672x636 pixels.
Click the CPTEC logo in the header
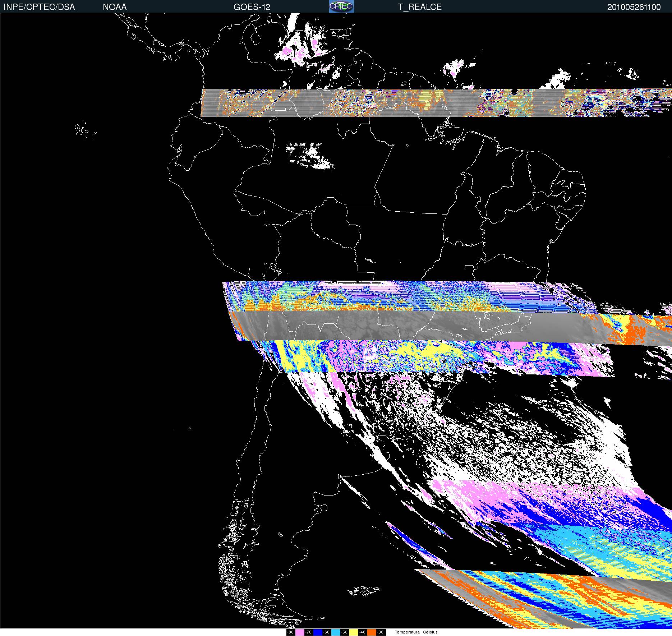(x=341, y=6)
